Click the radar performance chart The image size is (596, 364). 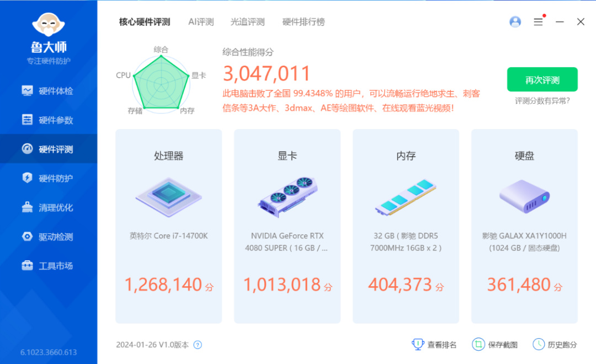(161, 83)
